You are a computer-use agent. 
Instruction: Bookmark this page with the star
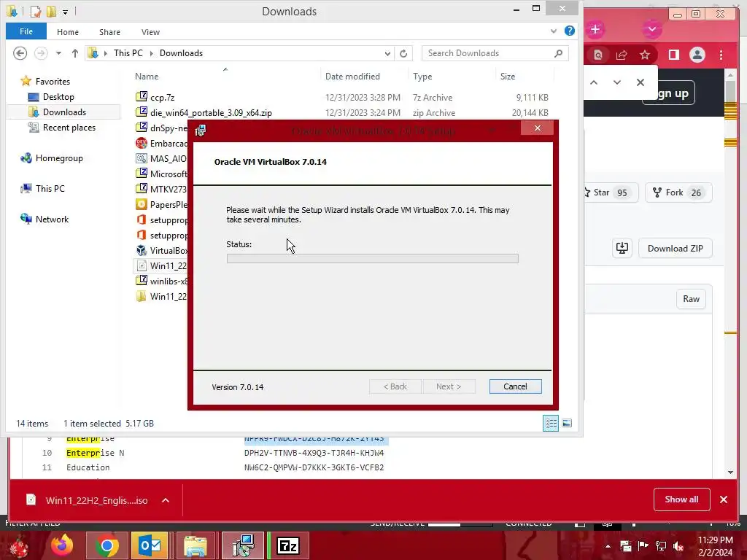point(645,55)
